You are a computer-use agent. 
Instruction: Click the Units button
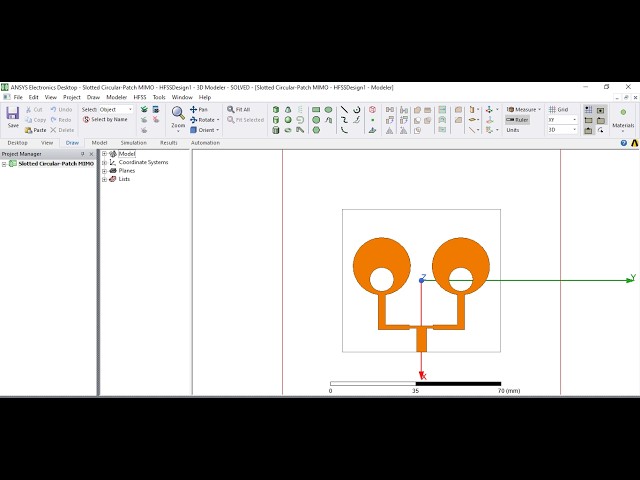click(513, 130)
